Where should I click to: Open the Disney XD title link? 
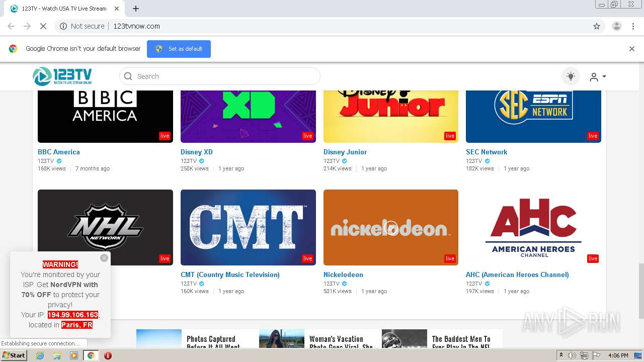tap(197, 152)
